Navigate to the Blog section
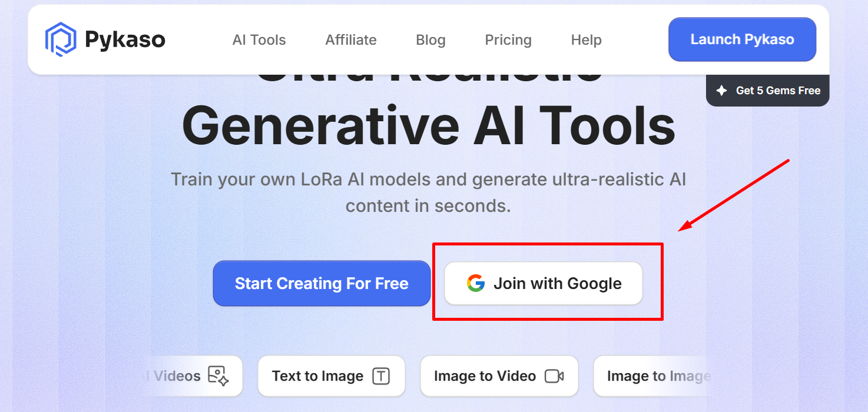Image resolution: width=868 pixels, height=412 pixels. (430, 40)
